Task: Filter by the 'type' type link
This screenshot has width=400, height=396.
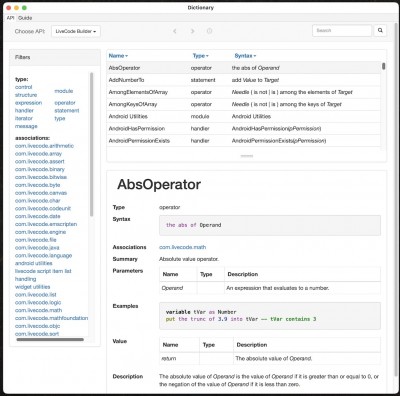Action: click(60, 118)
